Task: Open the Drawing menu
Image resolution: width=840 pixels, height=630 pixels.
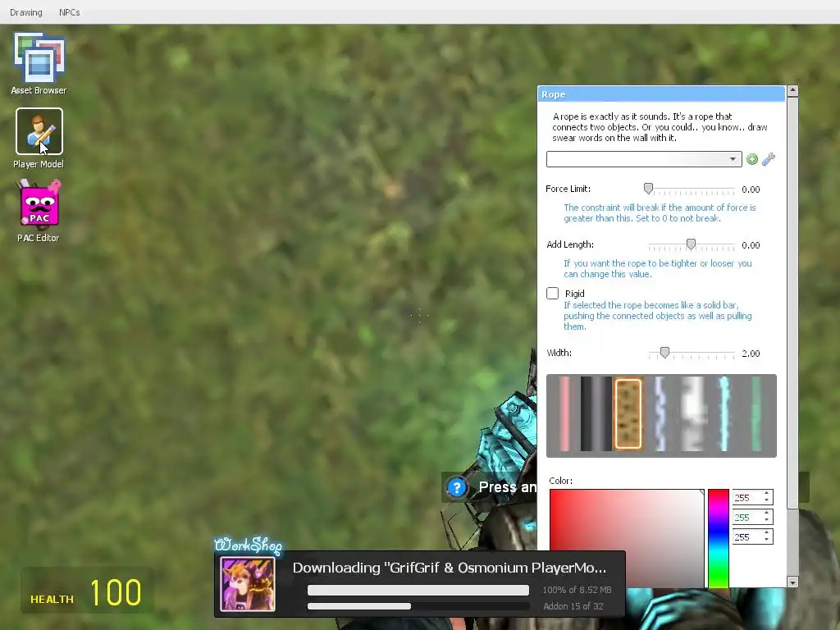Action: [25, 12]
